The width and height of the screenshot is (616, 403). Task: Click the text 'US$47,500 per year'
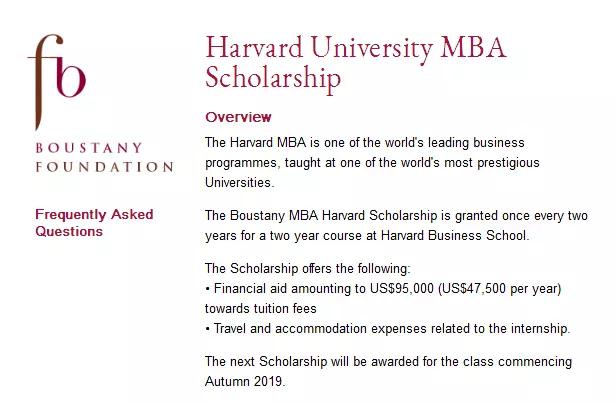[498, 289]
